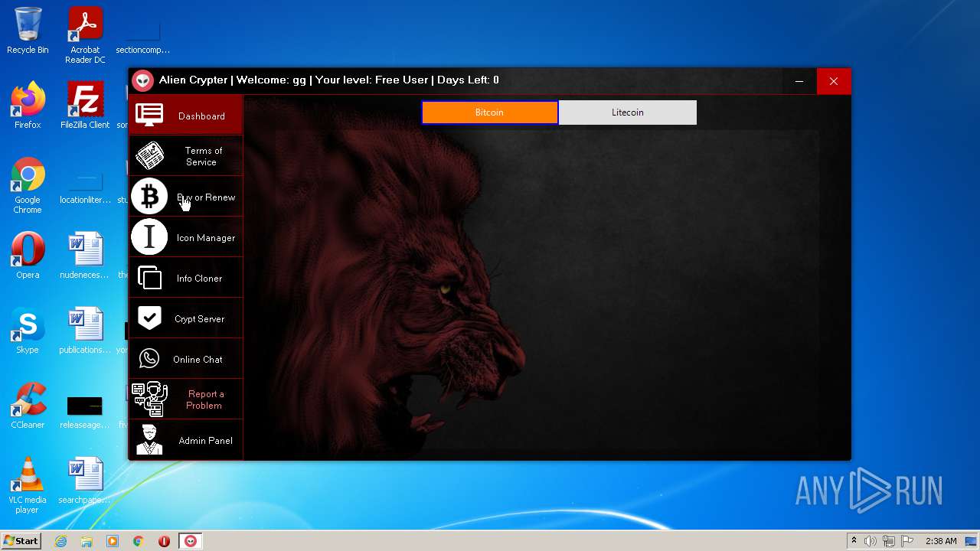Click the 2:38 AM taskbar clock

click(941, 541)
